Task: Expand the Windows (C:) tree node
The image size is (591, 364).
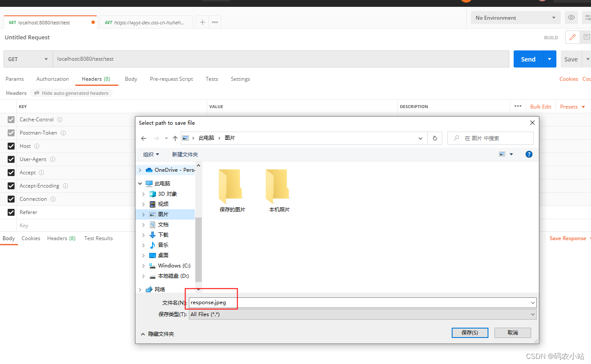Action: coord(143,265)
